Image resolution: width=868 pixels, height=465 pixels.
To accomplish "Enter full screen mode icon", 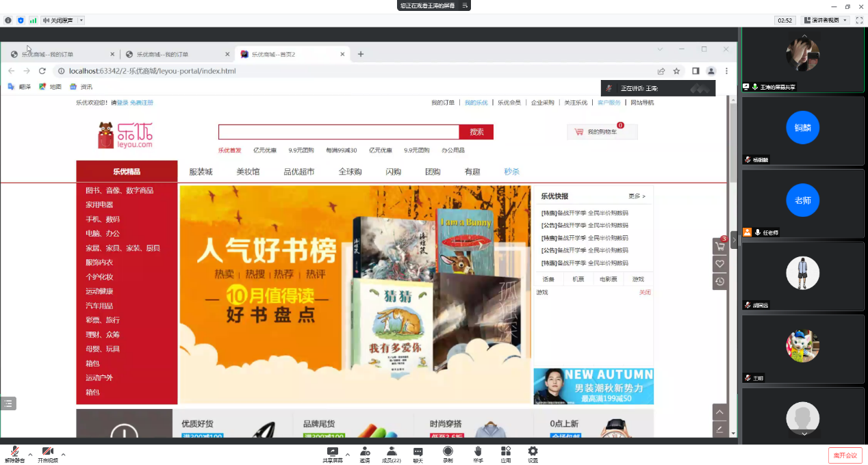I will tap(859, 21).
